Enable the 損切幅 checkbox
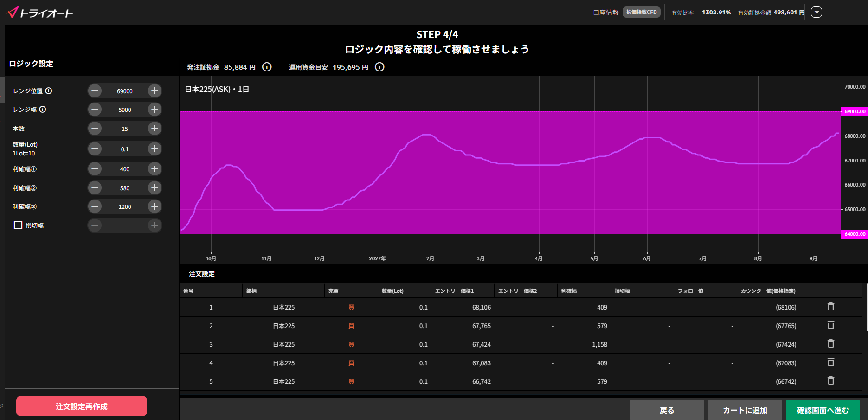868x420 pixels. click(x=18, y=225)
